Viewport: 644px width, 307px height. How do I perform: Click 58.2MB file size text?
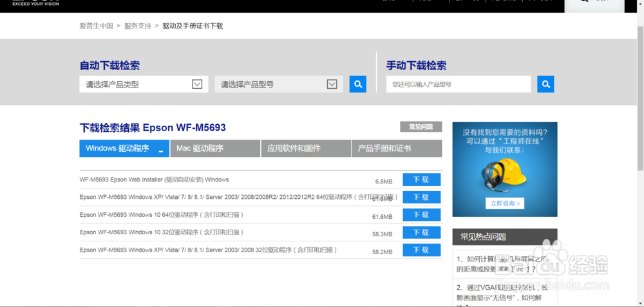coord(383,252)
